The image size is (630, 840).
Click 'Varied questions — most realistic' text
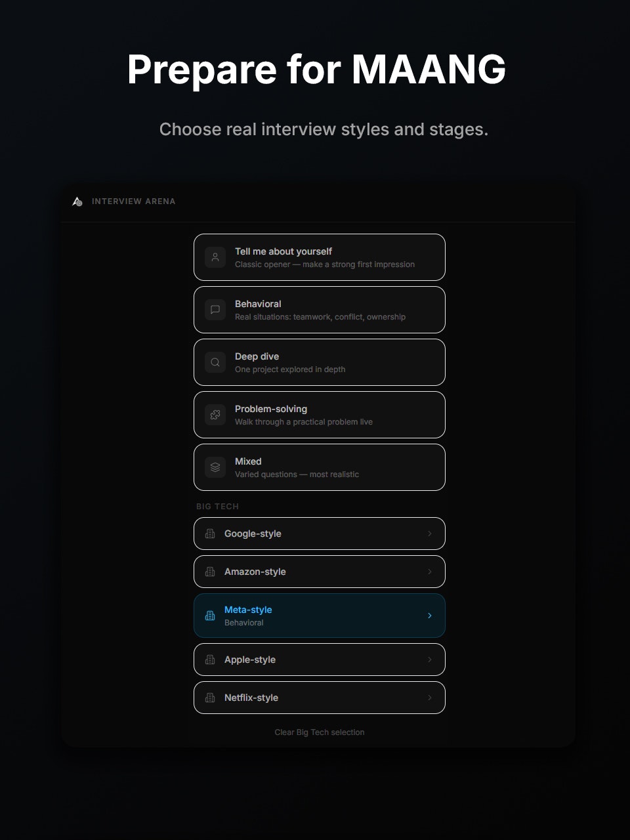tap(297, 474)
